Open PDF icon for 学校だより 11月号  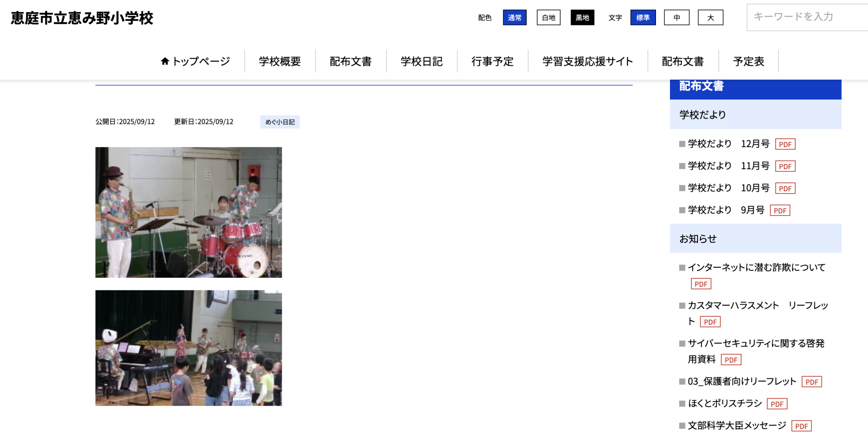785,166
